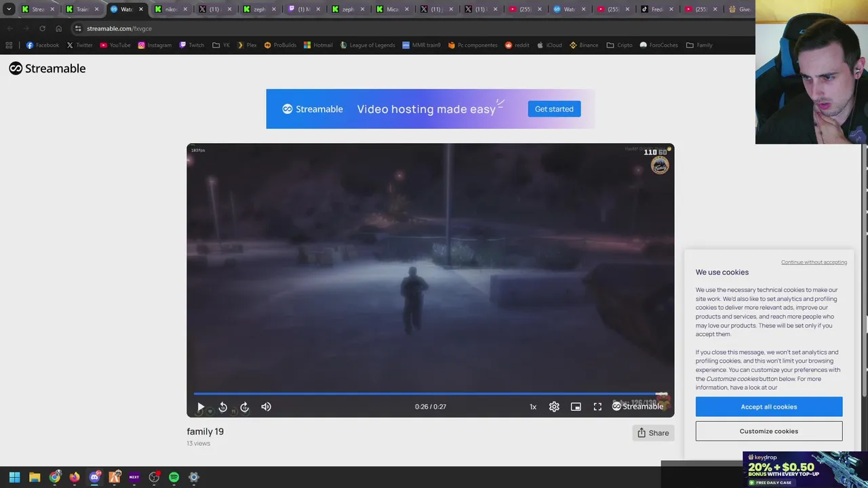Click the keydrop 20% bonus ad overlay

tap(804, 470)
